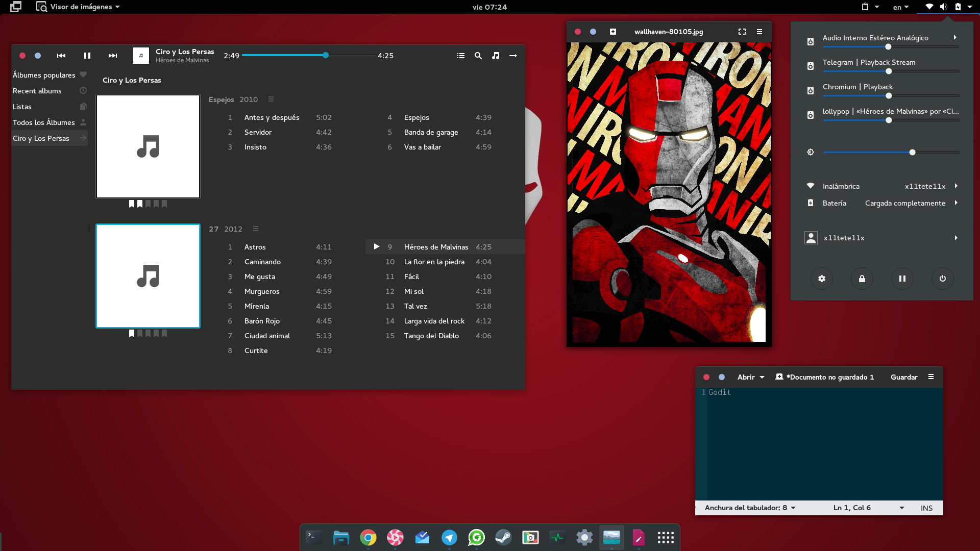
Task: Rate first album second star
Action: coord(140,204)
